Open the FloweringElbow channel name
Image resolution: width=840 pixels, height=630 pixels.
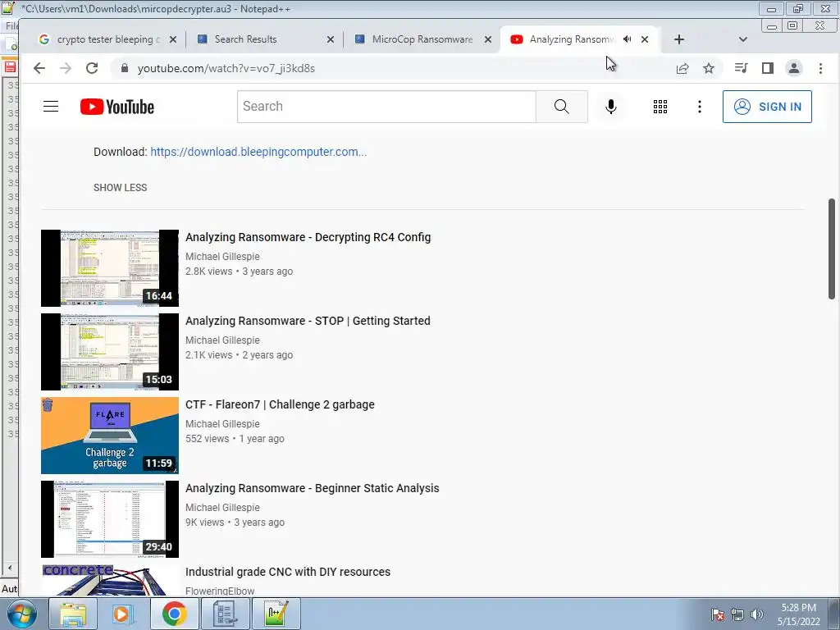pos(220,591)
